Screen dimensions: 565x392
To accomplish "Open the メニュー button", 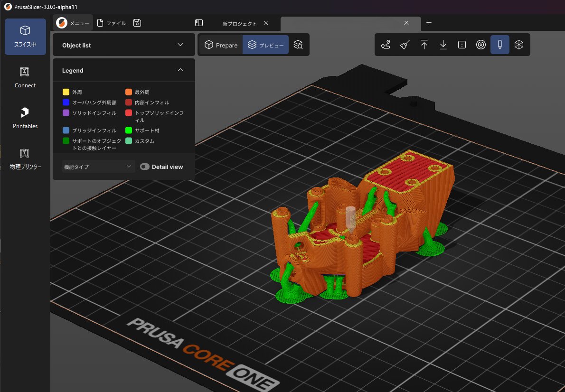I will click(73, 23).
